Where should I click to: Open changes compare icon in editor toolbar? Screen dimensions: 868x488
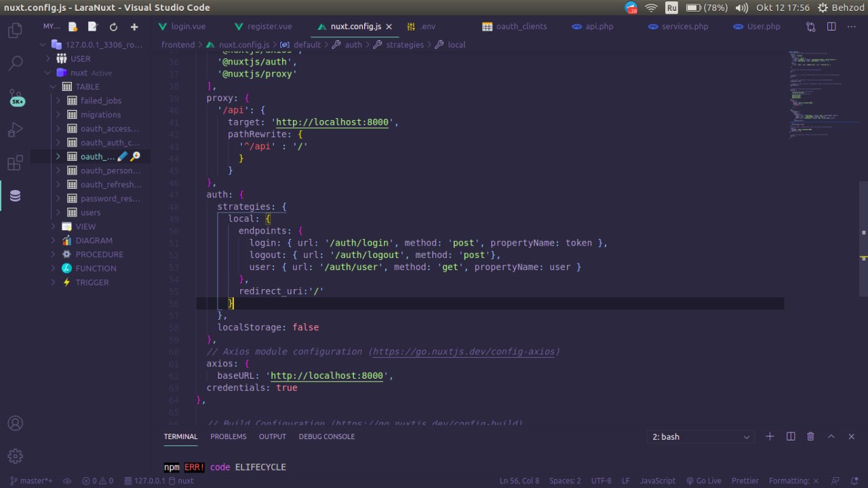coord(811,26)
